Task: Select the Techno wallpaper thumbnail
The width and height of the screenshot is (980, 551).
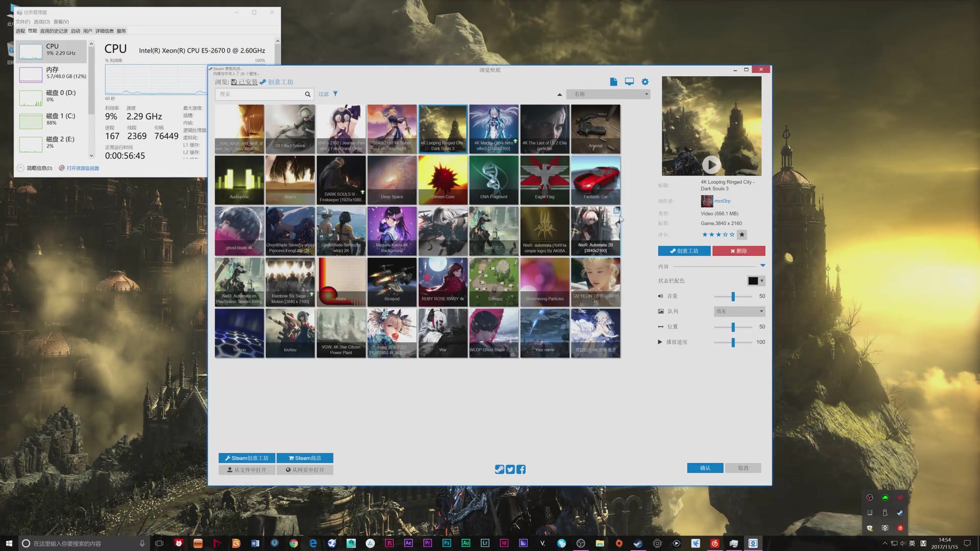Action: click(239, 333)
